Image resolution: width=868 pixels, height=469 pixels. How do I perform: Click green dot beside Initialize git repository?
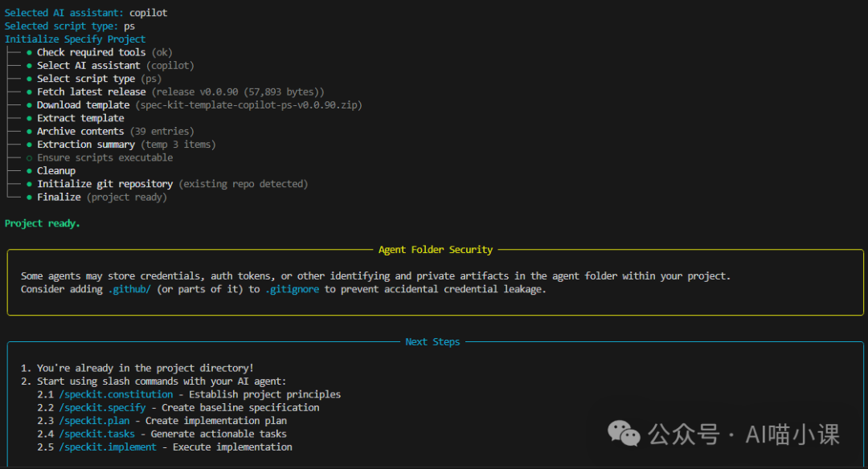(x=29, y=185)
